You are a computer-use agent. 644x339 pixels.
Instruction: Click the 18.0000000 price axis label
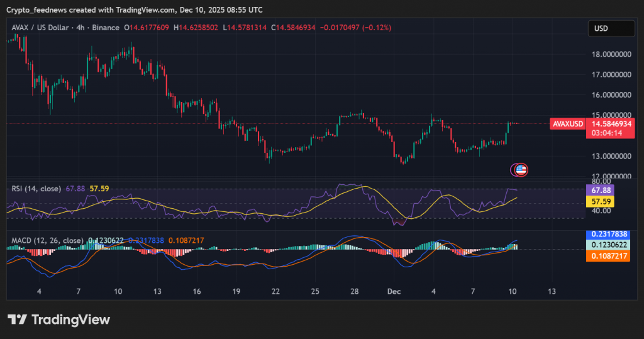[611, 54]
